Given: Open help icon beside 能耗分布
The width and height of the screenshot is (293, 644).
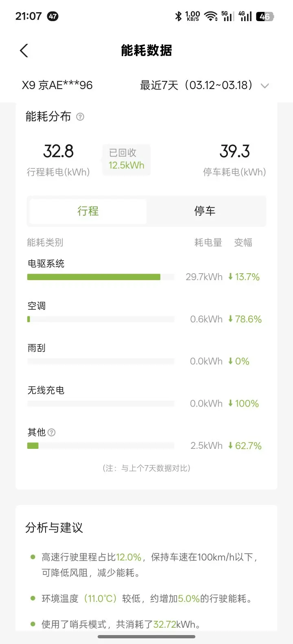Looking at the screenshot, I should [80, 117].
